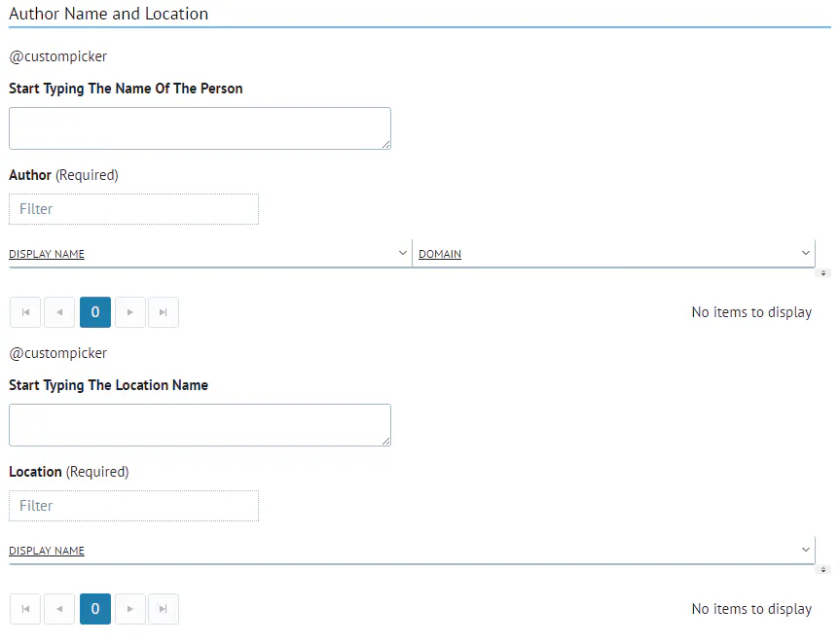Click 'Start Typing The Location Name' label
The width and height of the screenshot is (840, 644).
coord(109,385)
